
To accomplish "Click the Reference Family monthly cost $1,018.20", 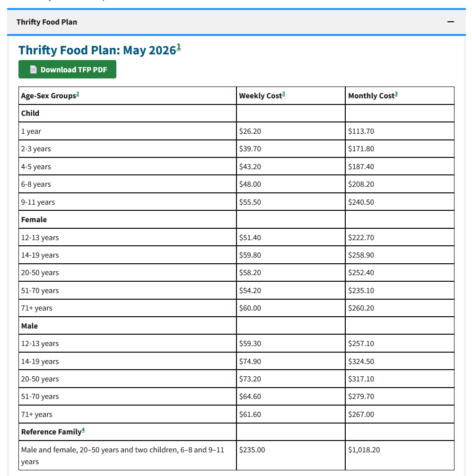I will point(364,450).
